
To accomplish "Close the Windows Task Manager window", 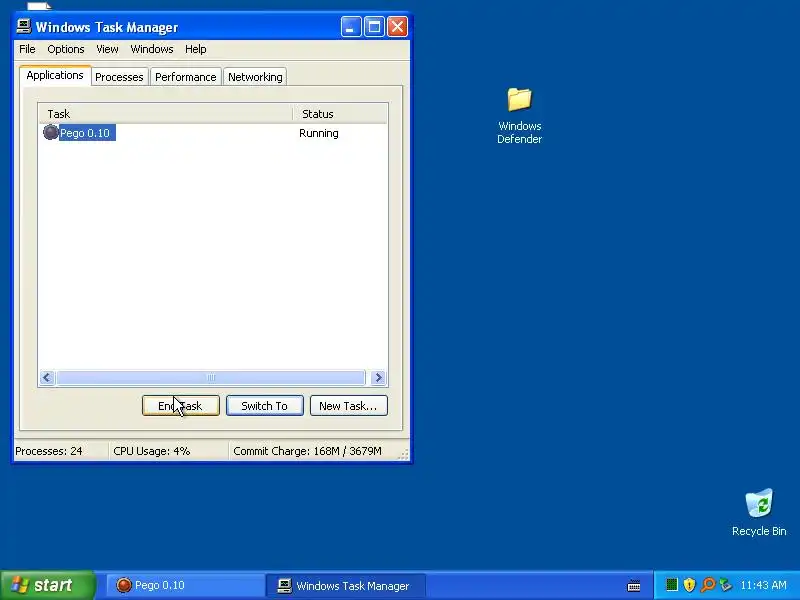I will coord(397,27).
